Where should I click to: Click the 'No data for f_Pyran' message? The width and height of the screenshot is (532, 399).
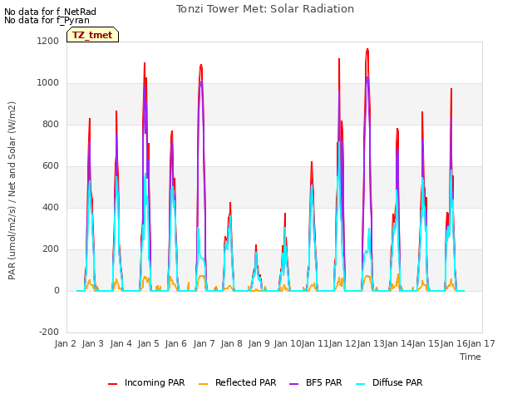(x=47, y=20)
